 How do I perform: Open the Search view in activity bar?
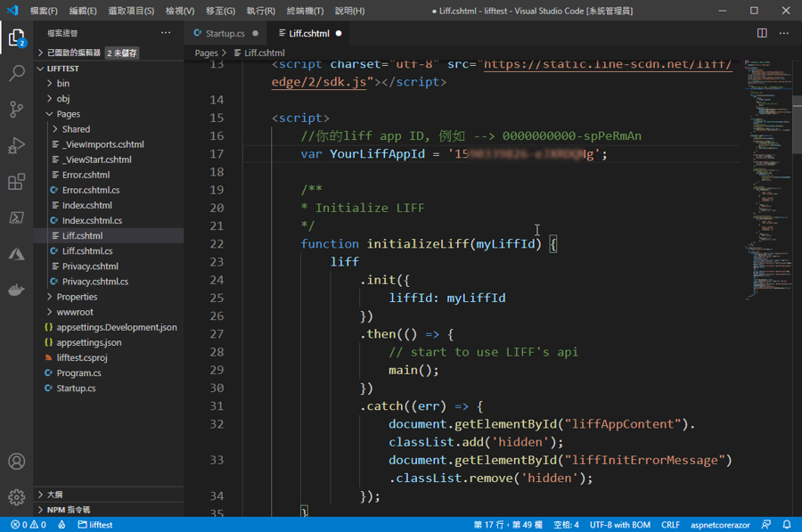click(x=16, y=73)
